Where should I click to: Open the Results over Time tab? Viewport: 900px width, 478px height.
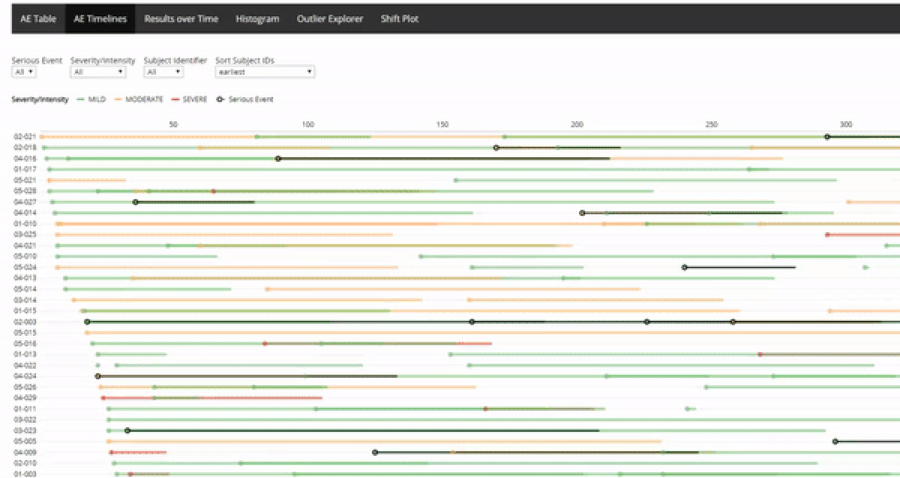(181, 19)
